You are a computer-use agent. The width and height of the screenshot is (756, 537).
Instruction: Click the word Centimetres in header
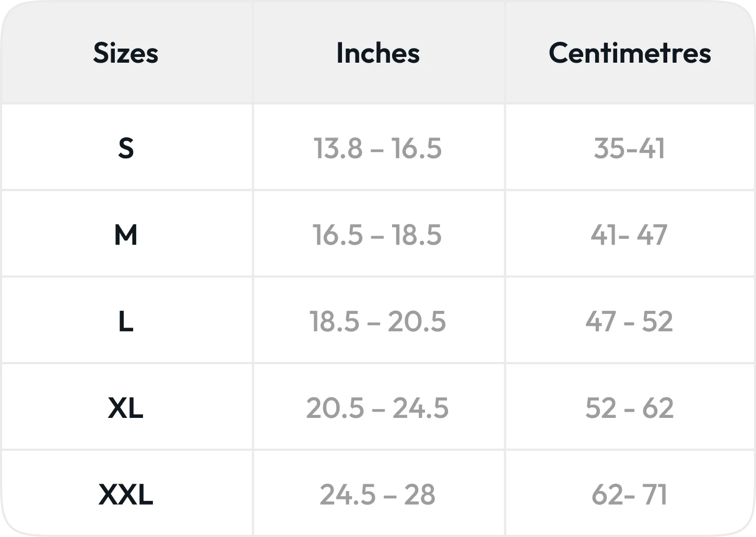[630, 53]
